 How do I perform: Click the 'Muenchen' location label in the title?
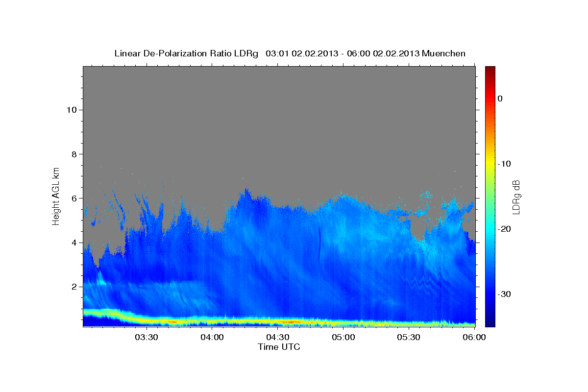[444, 53]
